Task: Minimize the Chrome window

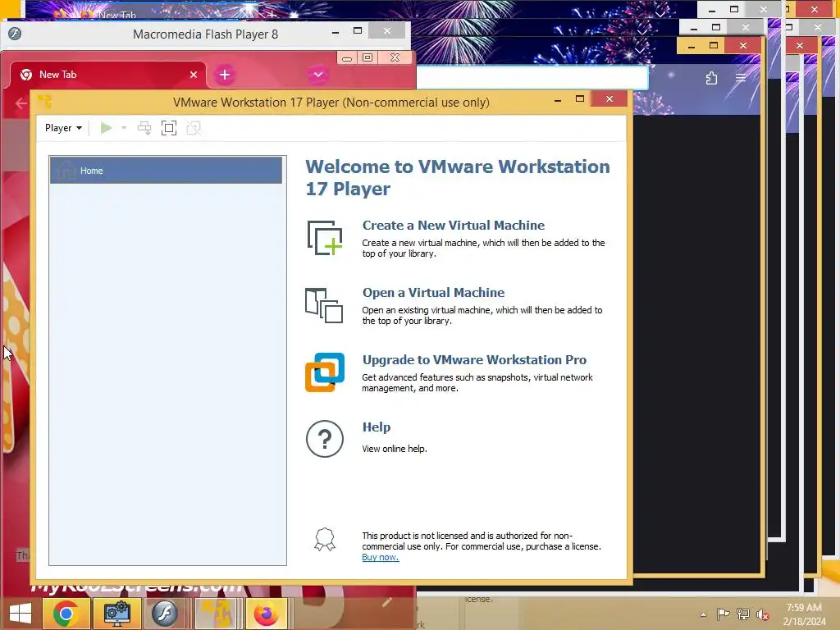Action: coord(347,58)
